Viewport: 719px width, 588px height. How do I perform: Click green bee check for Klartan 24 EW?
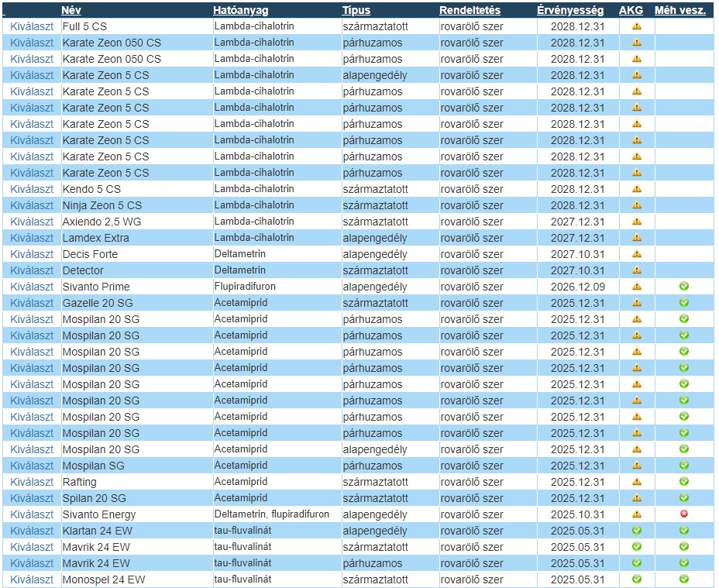pos(683,531)
